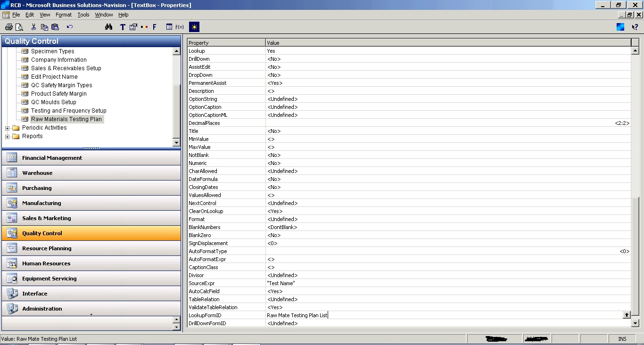Click the Find binoculars icon
The height and width of the screenshot is (345, 644).
click(x=109, y=27)
